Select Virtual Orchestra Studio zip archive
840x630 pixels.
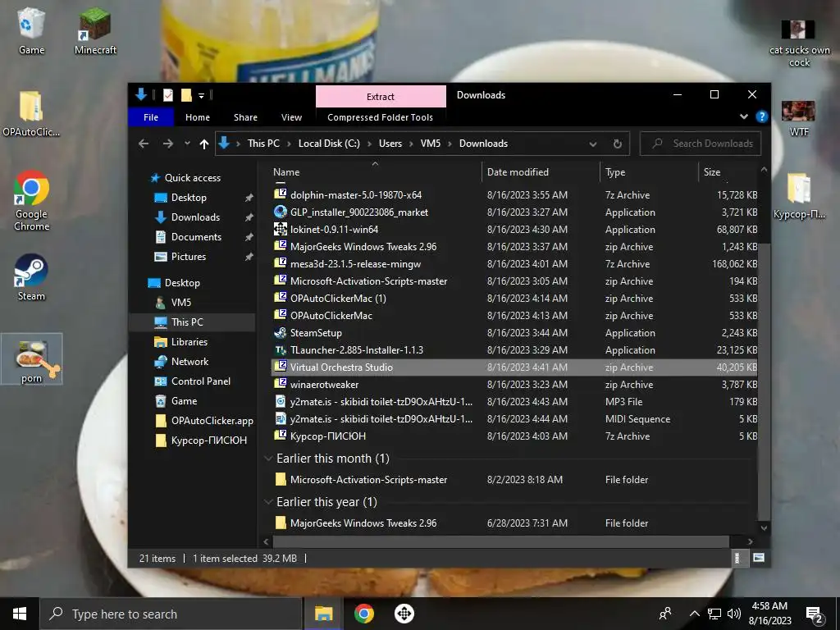pos(514,367)
